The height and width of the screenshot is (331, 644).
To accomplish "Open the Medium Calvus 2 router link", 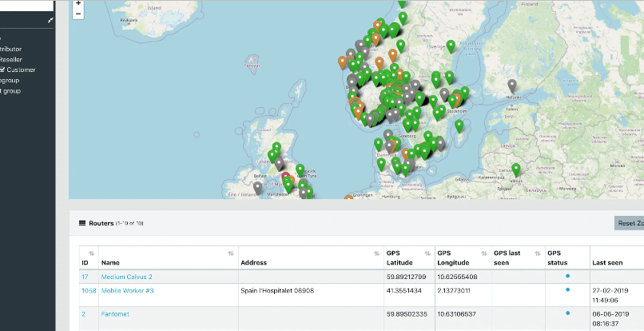I will (126, 277).
